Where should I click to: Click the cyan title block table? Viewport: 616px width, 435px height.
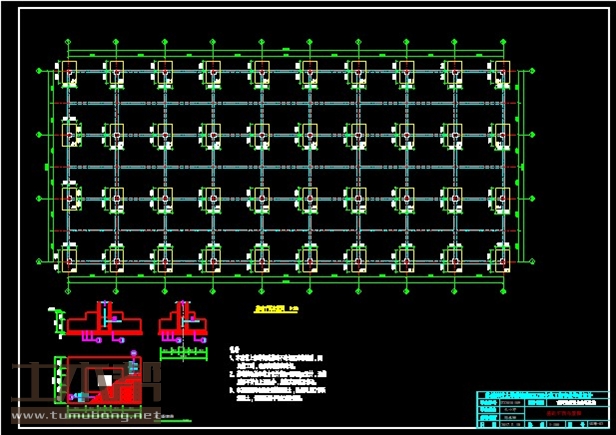point(540,409)
